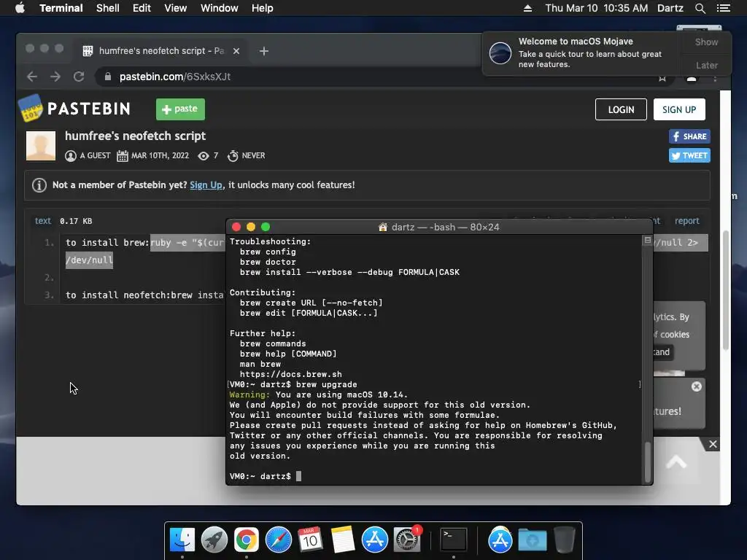The image size is (747, 560).
Task: Click the https://docs.brew.sh text
Action: click(x=290, y=374)
